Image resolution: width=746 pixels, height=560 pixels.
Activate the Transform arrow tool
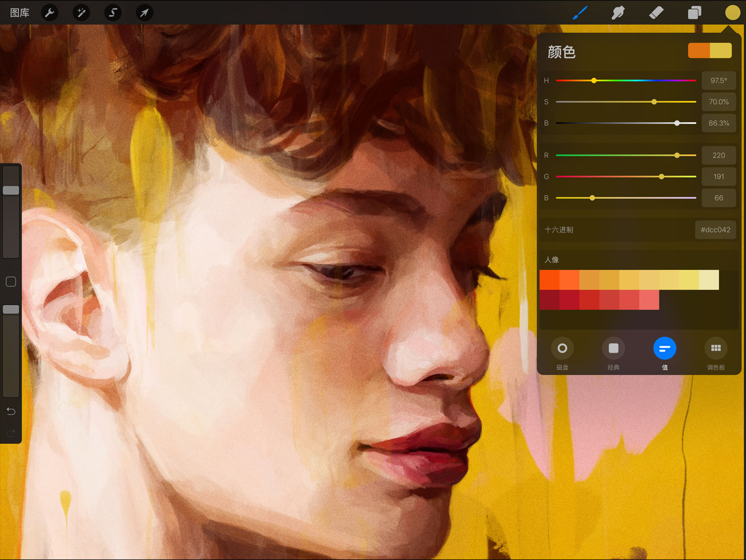(144, 13)
